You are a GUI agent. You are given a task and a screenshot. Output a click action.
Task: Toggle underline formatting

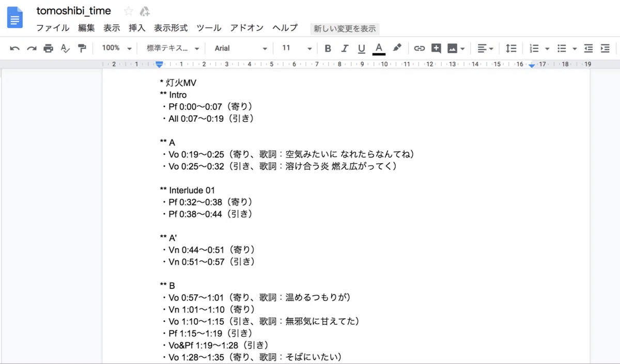click(362, 49)
